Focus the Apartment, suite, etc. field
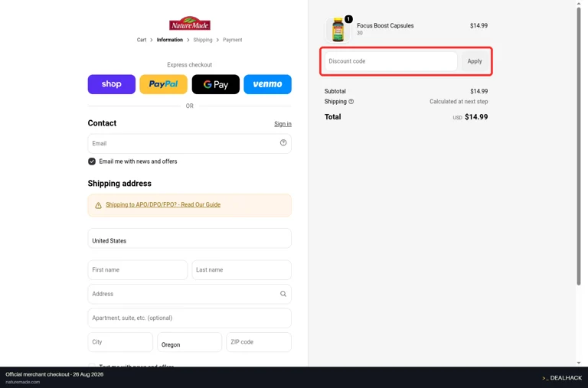This screenshot has width=588, height=388. point(189,318)
